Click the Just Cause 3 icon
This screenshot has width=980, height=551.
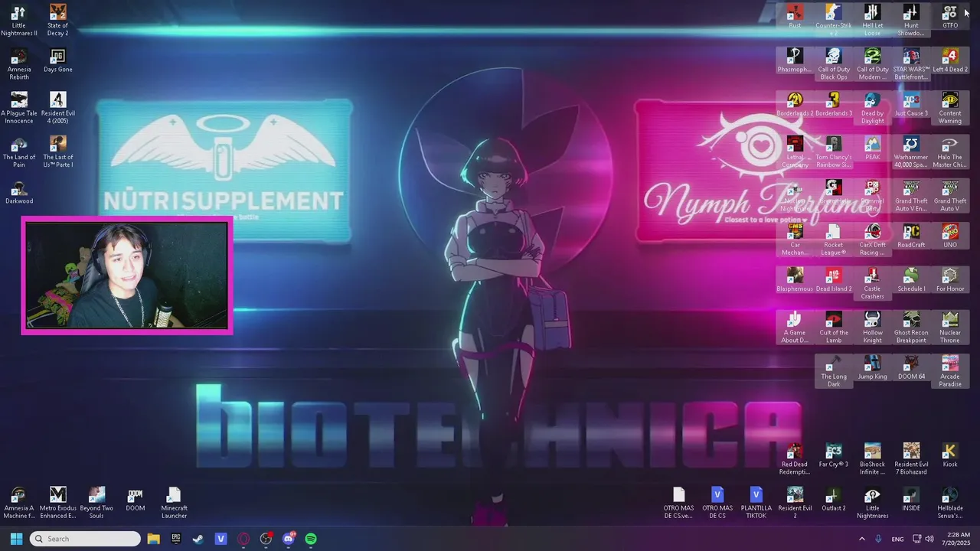coord(911,105)
